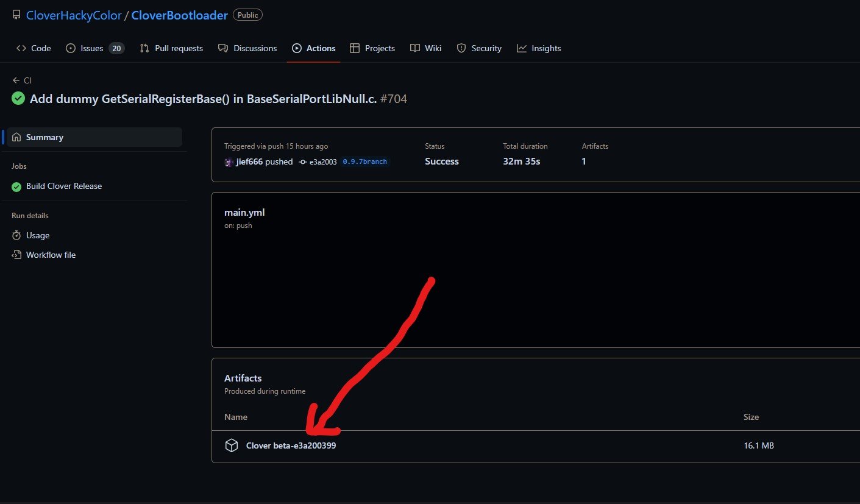
Task: Click the Issues count badge showing 20
Action: (x=116, y=48)
